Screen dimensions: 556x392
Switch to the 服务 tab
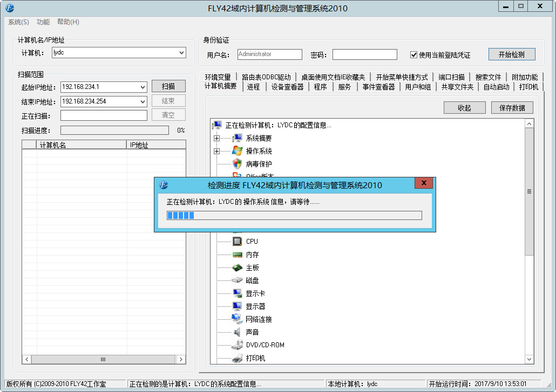tap(344, 87)
